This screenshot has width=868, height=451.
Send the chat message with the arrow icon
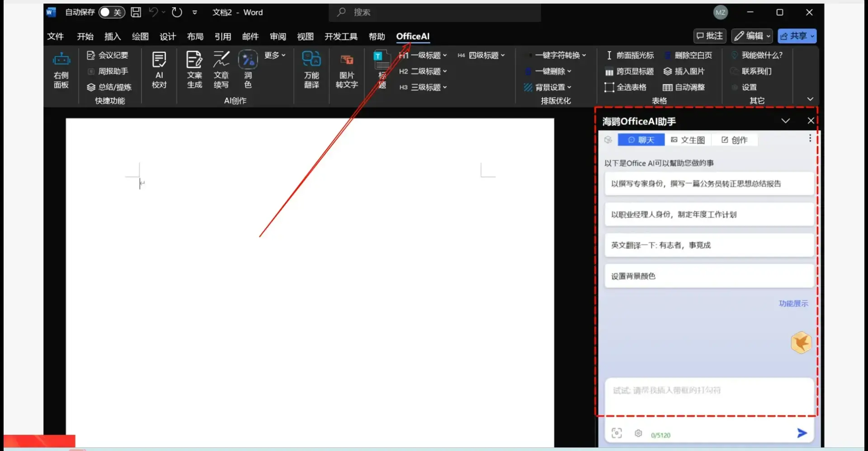click(x=802, y=432)
